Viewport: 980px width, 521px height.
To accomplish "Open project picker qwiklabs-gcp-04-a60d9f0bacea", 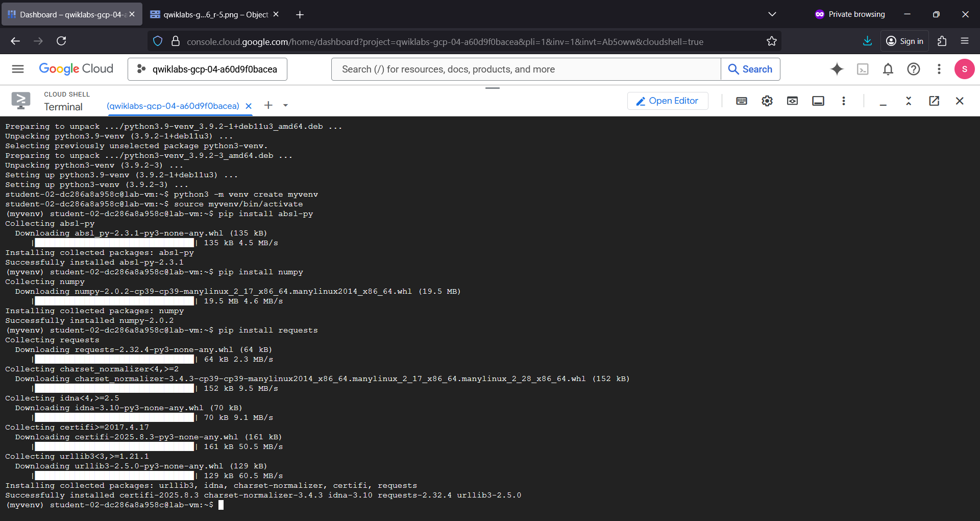I will click(207, 69).
